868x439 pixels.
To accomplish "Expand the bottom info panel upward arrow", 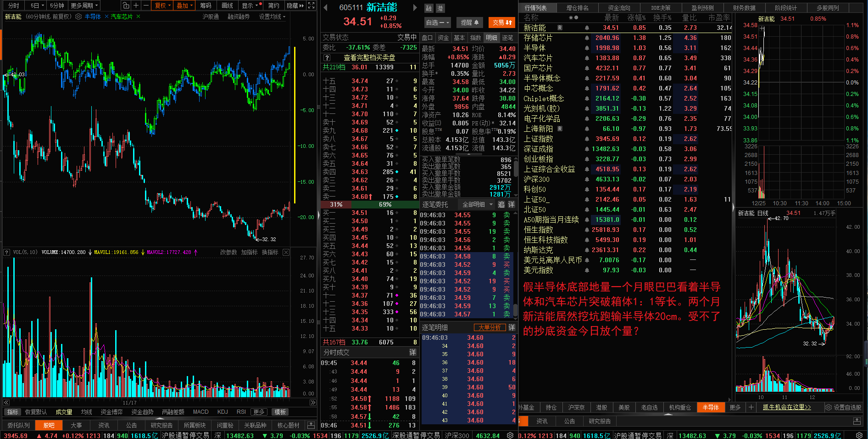I will tap(160, 418).
